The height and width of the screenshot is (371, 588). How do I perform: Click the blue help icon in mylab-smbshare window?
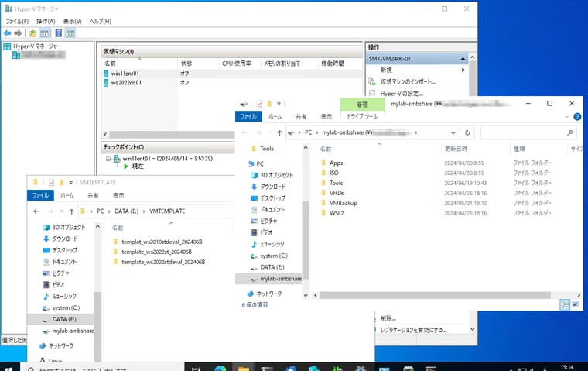click(577, 117)
